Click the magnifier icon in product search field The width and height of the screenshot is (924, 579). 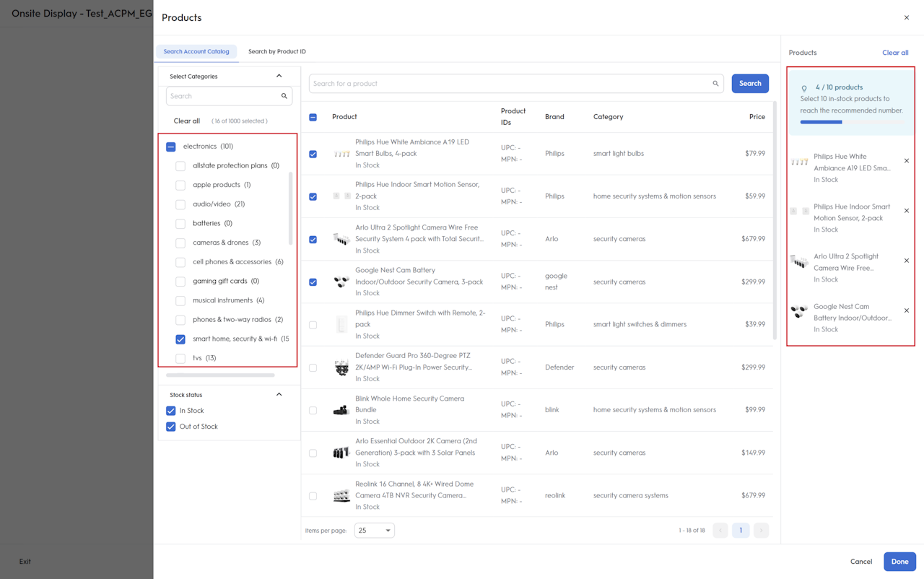click(715, 84)
